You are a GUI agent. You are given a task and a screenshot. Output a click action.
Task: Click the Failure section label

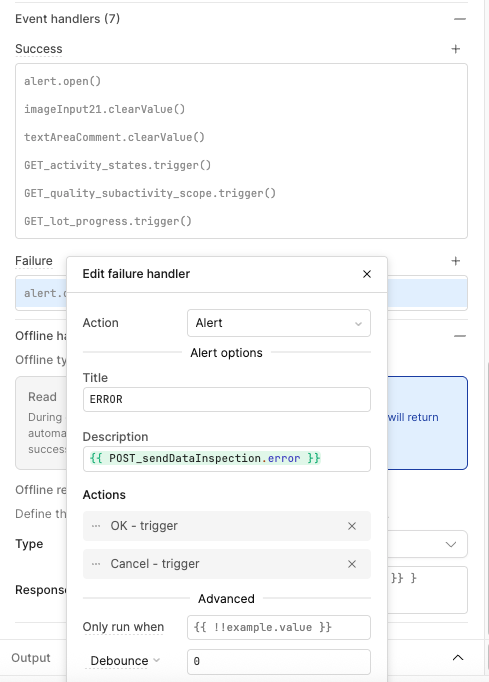pos(33,261)
